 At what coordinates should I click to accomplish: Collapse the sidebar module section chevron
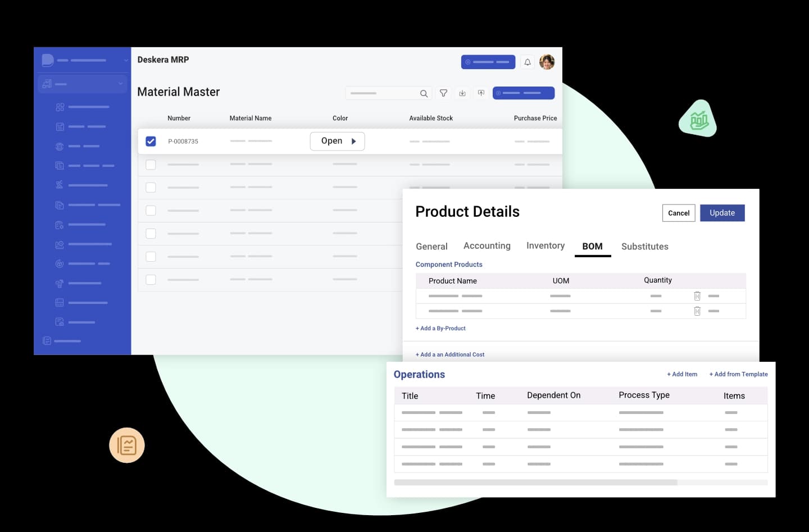click(120, 84)
